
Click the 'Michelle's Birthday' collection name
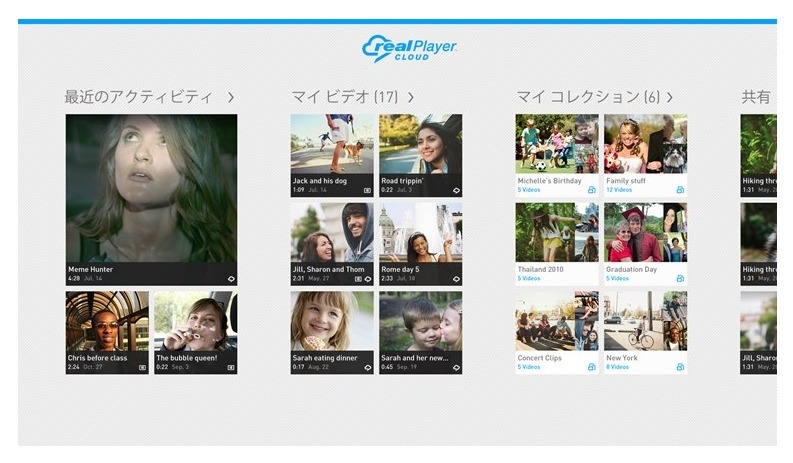point(549,181)
